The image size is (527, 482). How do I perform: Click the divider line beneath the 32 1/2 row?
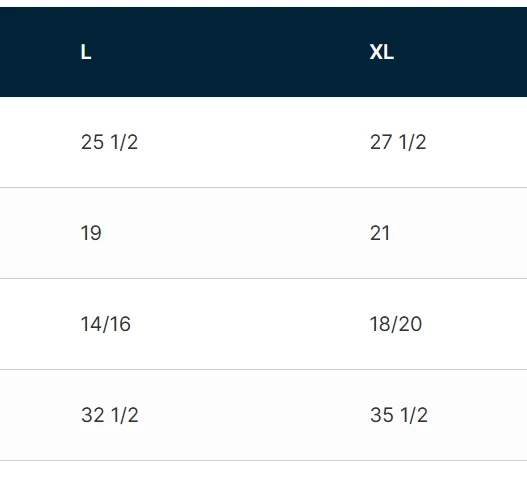264,460
